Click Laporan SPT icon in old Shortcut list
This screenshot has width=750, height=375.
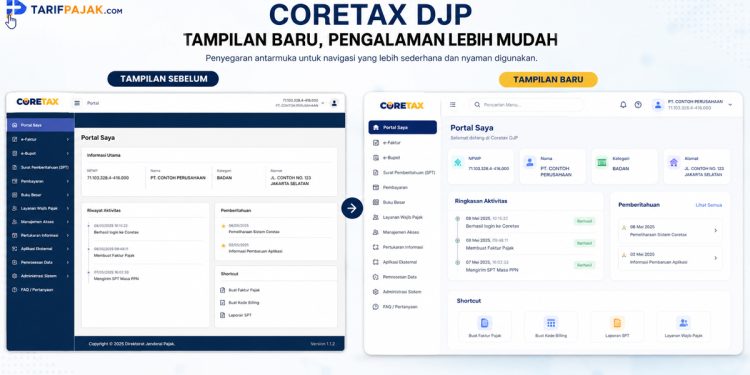pyautogui.click(x=222, y=315)
